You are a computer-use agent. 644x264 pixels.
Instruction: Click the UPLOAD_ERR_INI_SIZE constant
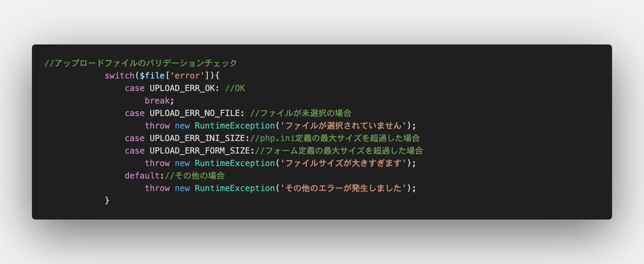(197, 138)
